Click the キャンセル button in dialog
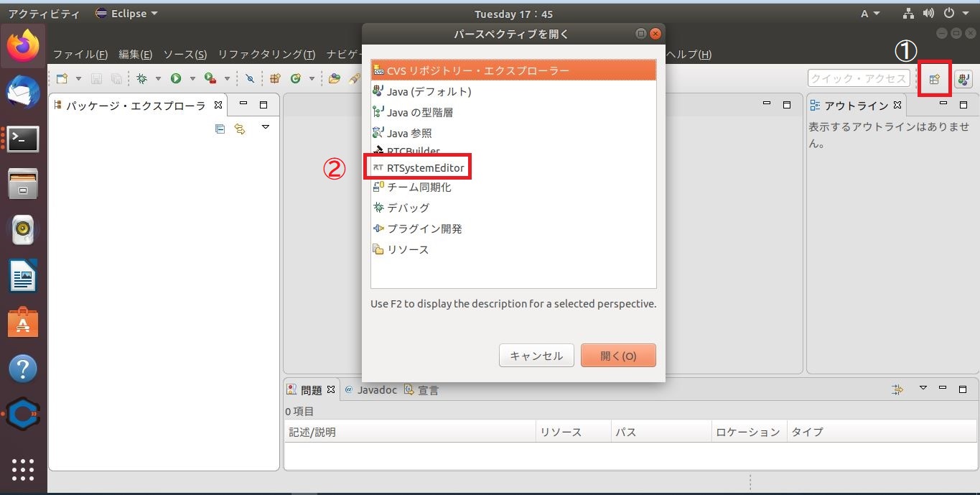Screen dimensions: 980x495 click(536, 356)
